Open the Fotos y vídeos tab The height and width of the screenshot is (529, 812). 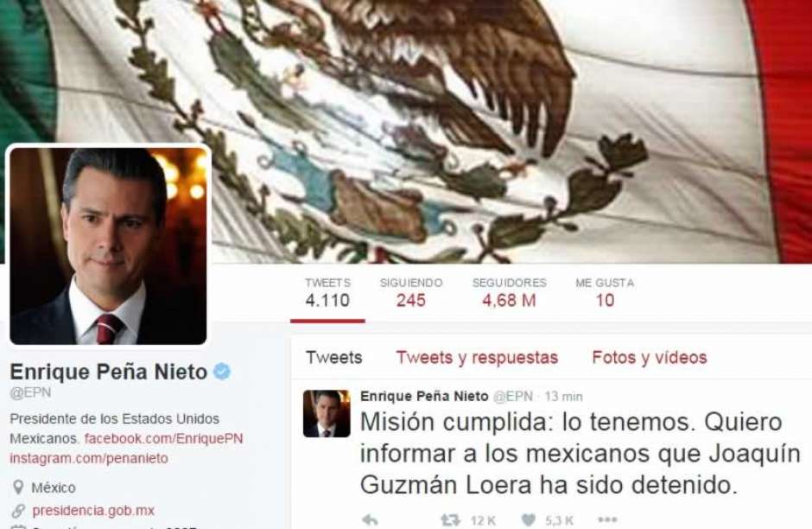coord(650,358)
